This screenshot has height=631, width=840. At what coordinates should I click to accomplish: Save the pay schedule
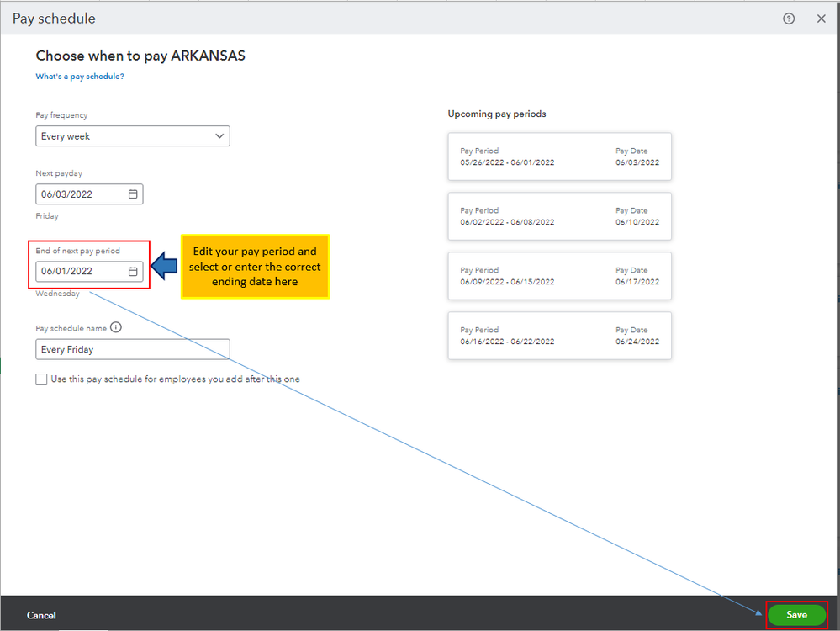(x=796, y=615)
